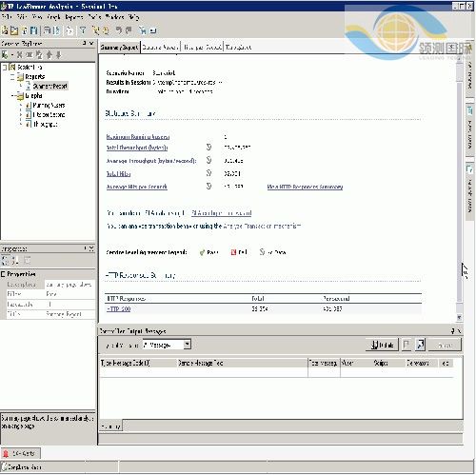Select Hits per Second graph in the tree
The height and width of the screenshot is (475, 476).
pyautogui.click(x=49, y=114)
